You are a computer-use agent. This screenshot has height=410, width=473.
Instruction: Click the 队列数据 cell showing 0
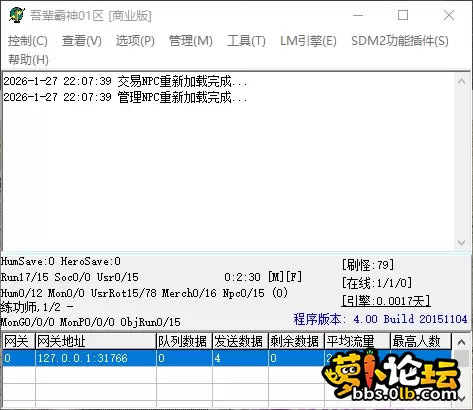(184, 358)
